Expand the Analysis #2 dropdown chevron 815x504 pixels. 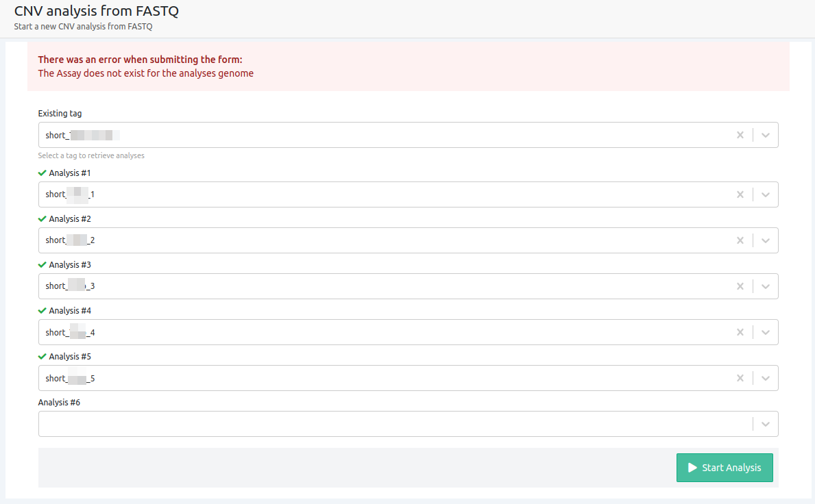pos(766,240)
